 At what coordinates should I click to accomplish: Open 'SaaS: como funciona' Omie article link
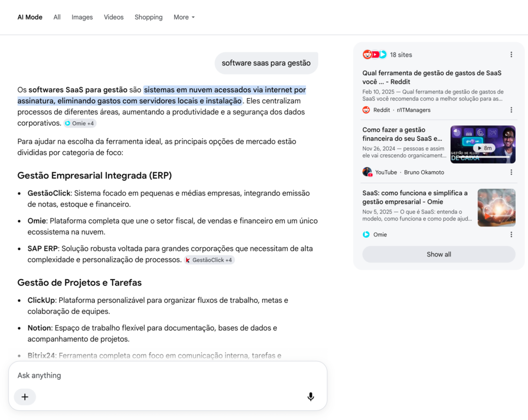coord(415,197)
